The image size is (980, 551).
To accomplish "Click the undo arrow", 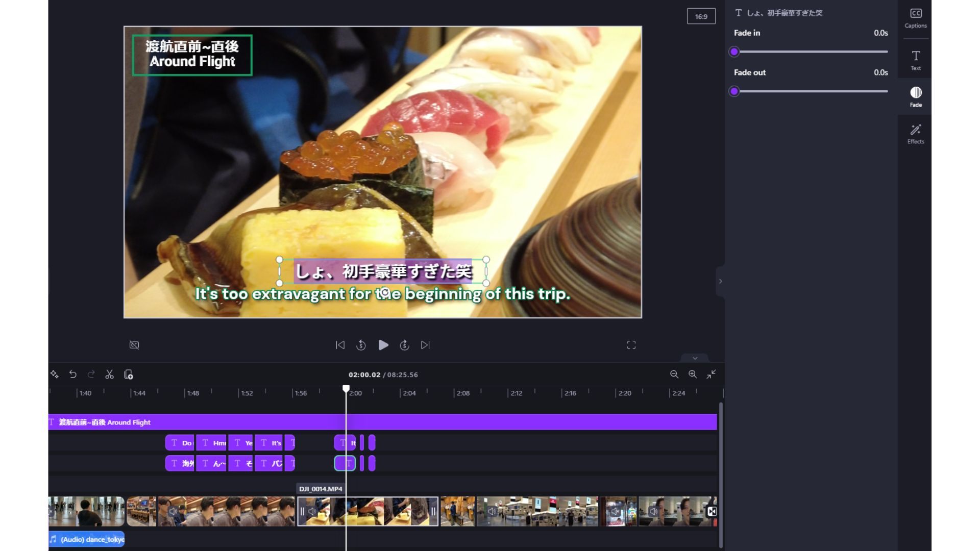I will coord(73,374).
